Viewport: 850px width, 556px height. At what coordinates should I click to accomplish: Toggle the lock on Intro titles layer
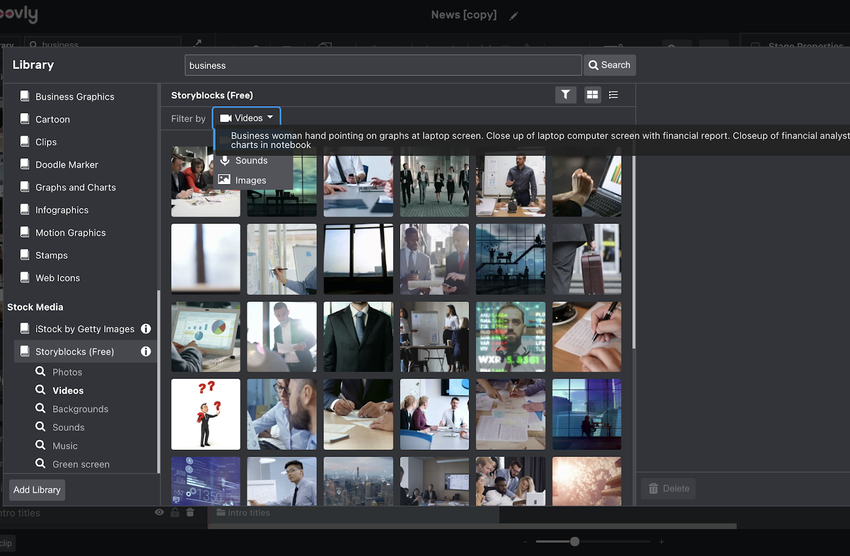click(x=175, y=512)
